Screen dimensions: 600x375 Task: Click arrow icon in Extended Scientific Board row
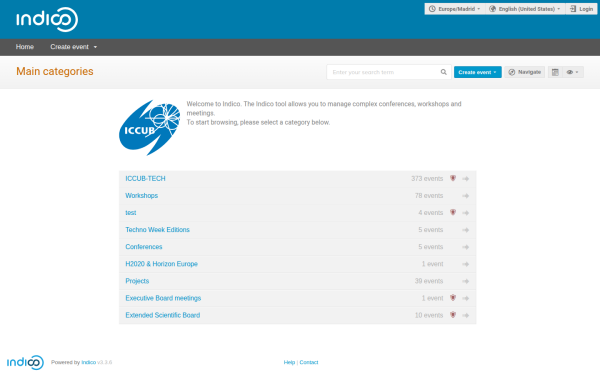click(466, 315)
